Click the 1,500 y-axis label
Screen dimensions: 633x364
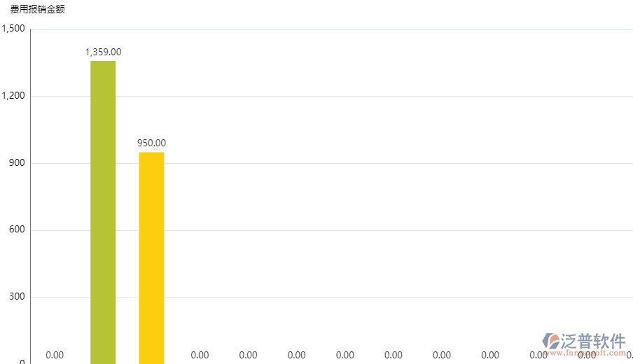(x=13, y=29)
